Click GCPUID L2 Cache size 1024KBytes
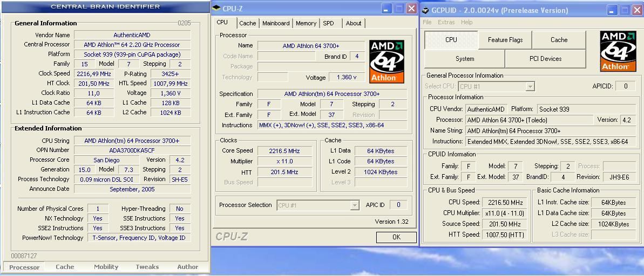This screenshot has width=644, height=276. tap(614, 224)
